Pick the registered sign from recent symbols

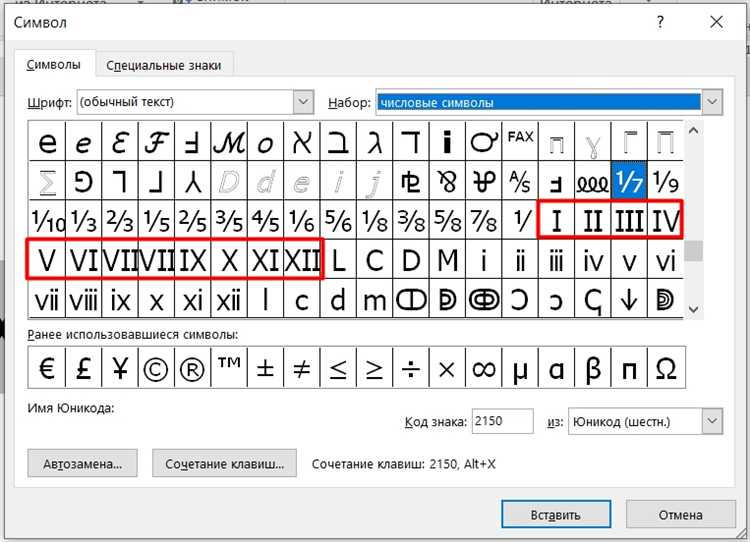[x=192, y=368]
